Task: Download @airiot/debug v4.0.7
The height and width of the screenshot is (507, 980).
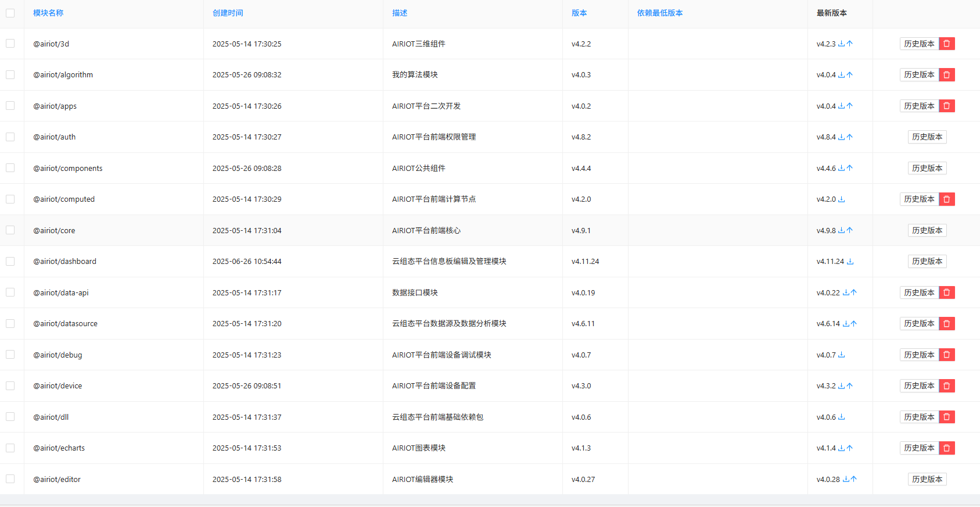Action: click(841, 355)
